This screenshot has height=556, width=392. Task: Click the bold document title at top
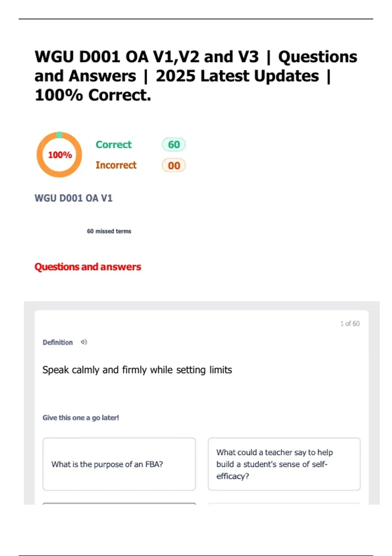pos(196,76)
